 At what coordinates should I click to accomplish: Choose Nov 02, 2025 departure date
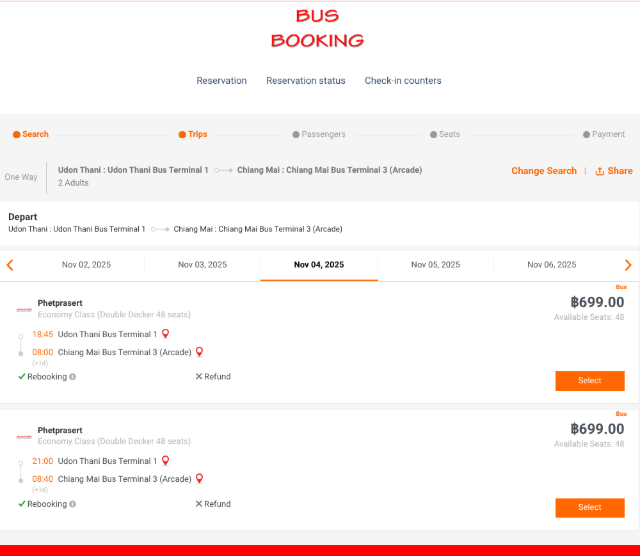point(86,265)
